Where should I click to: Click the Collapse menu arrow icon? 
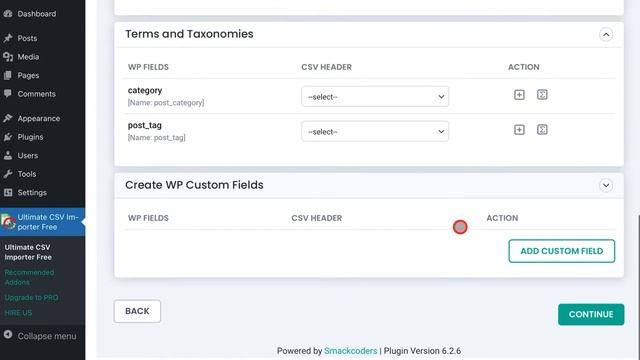[x=8, y=335]
